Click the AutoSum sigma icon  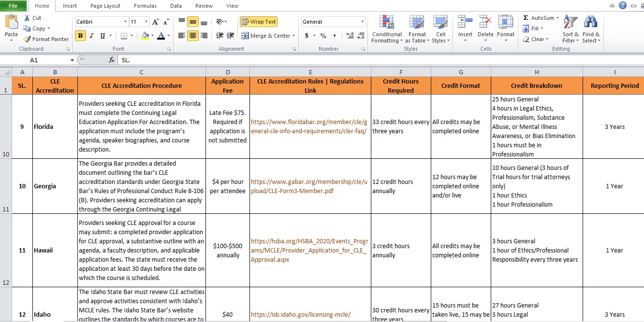click(526, 18)
